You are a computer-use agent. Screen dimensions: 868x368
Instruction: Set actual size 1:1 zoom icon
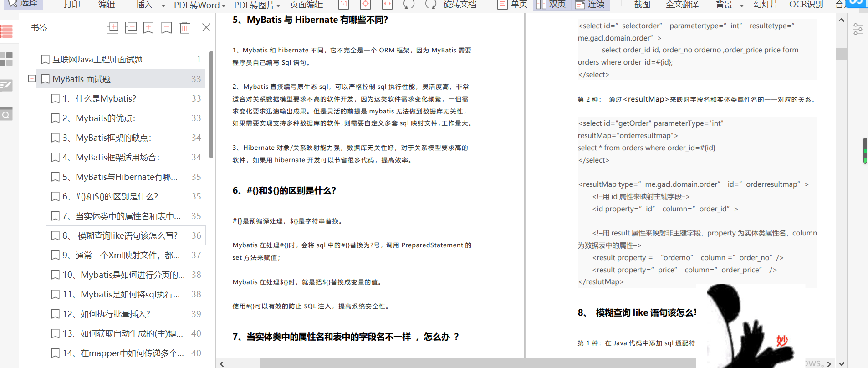[344, 5]
